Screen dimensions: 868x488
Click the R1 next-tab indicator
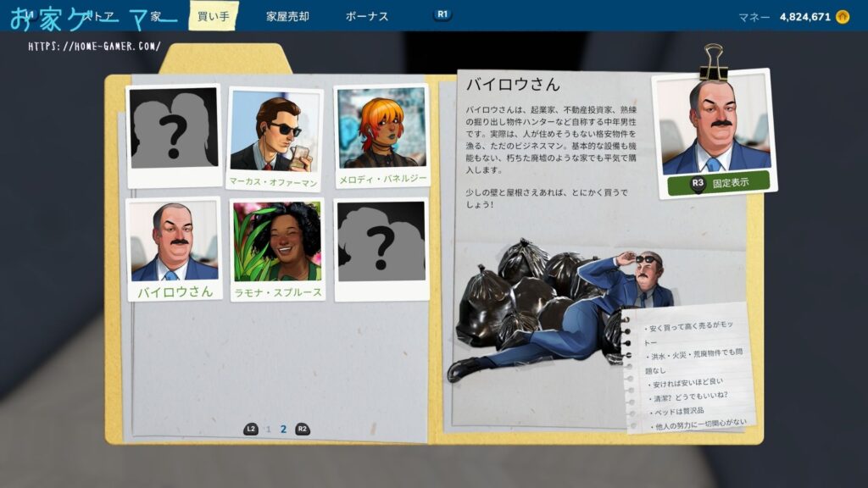[x=442, y=14]
